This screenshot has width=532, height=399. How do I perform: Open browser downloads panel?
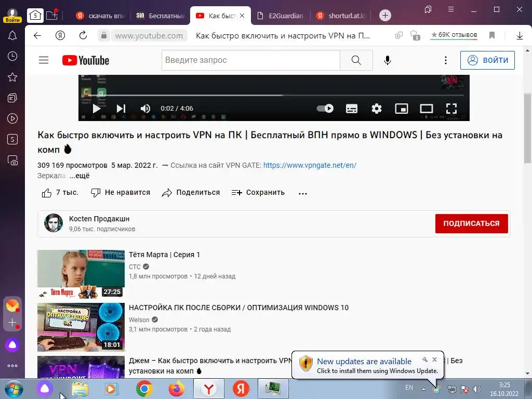(520, 35)
